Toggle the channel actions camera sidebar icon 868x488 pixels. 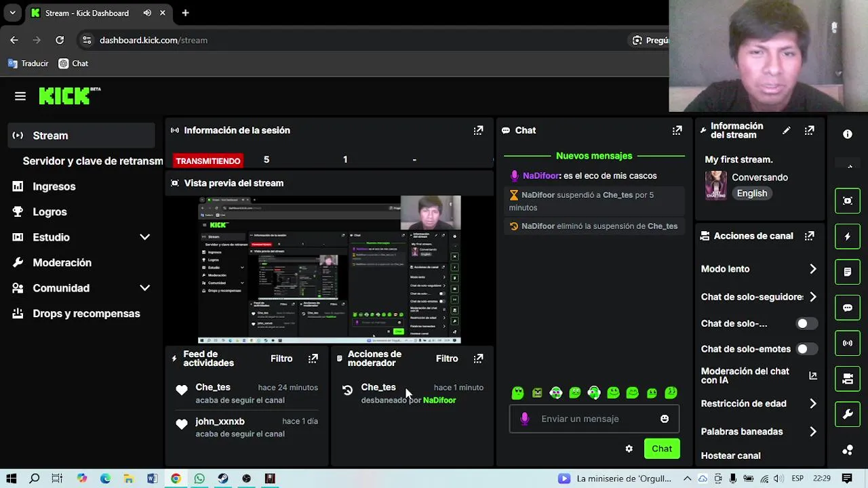pos(848,379)
